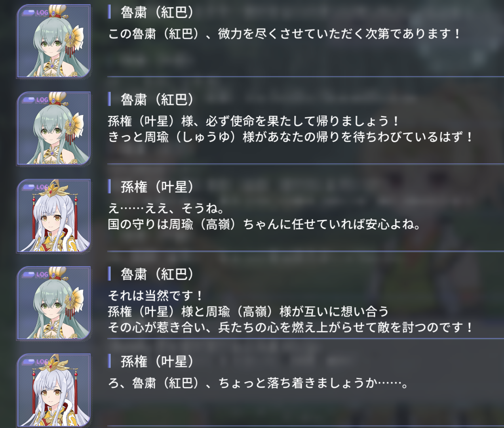The width and height of the screenshot is (504, 428).
Task: Select the 孫権 portrait next to 国の守りは dialogue
Action: 53,215
